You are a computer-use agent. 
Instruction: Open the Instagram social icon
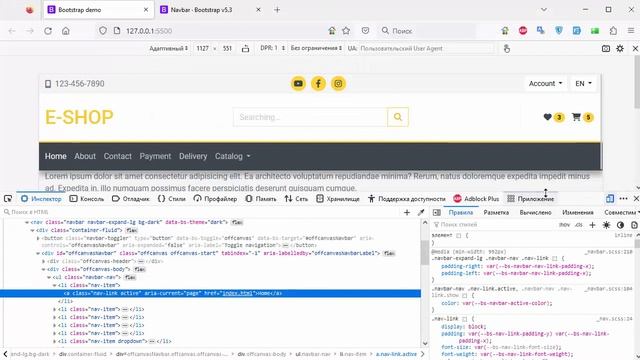(338, 84)
